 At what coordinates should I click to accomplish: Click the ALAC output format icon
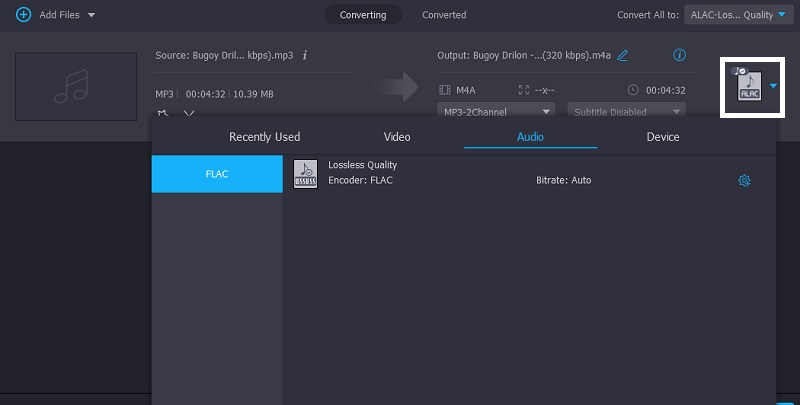748,86
